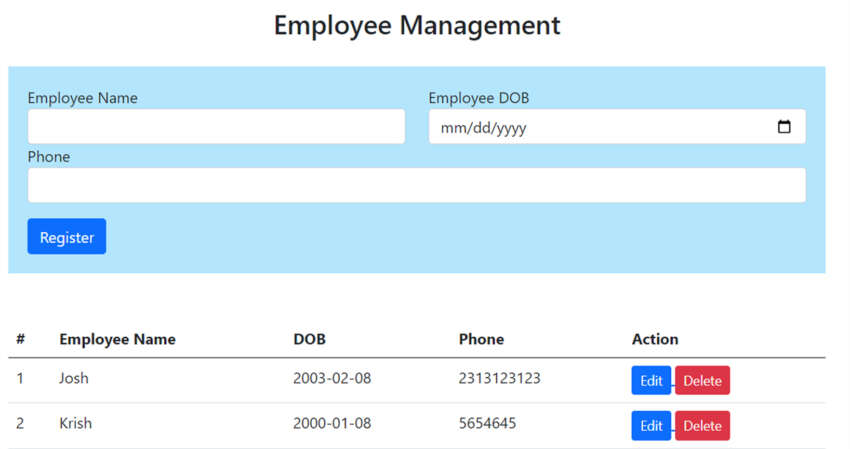Click the Phone column header
Screen dimensions: 850x449
pos(481,339)
